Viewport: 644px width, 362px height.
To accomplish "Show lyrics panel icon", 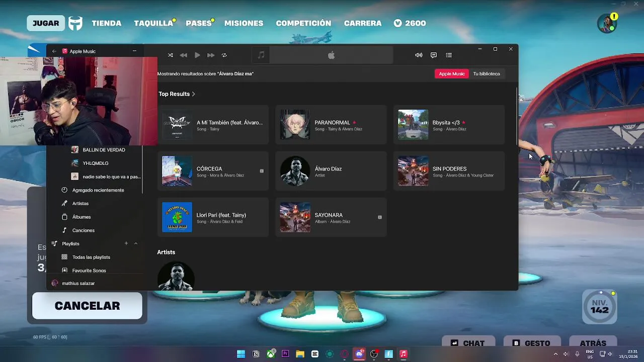I will click(434, 55).
